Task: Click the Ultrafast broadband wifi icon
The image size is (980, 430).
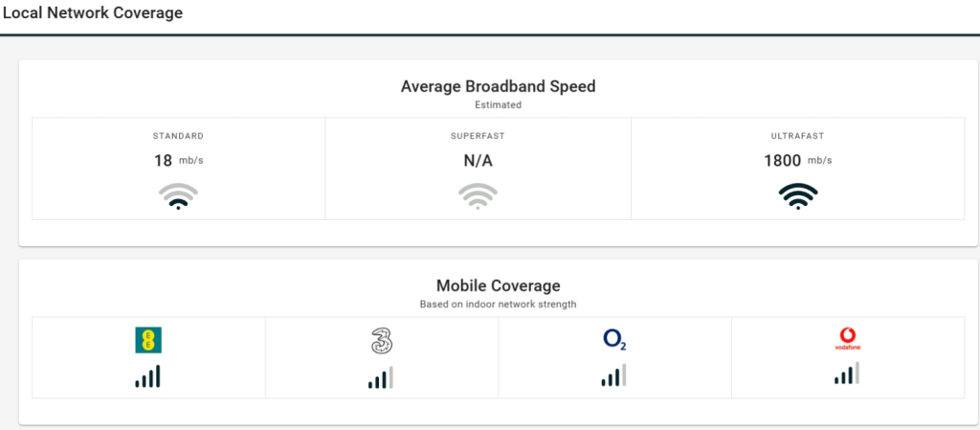Action: pyautogui.click(x=797, y=196)
